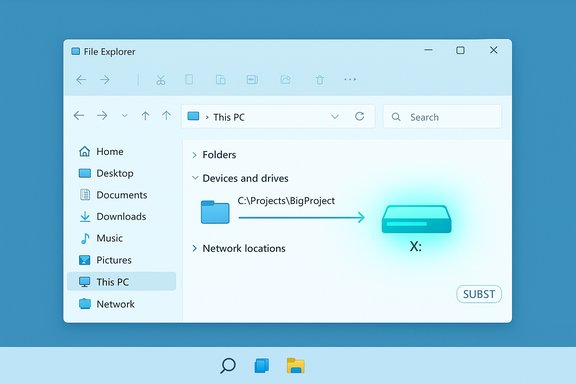Open Documents in the sidebar
Screen dimensions: 576x384
click(122, 195)
